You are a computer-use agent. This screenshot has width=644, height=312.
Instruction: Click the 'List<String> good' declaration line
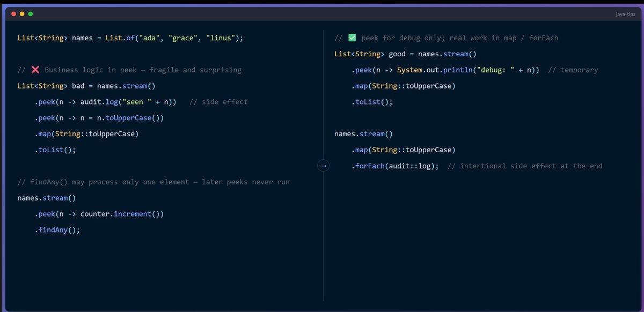coord(405,54)
